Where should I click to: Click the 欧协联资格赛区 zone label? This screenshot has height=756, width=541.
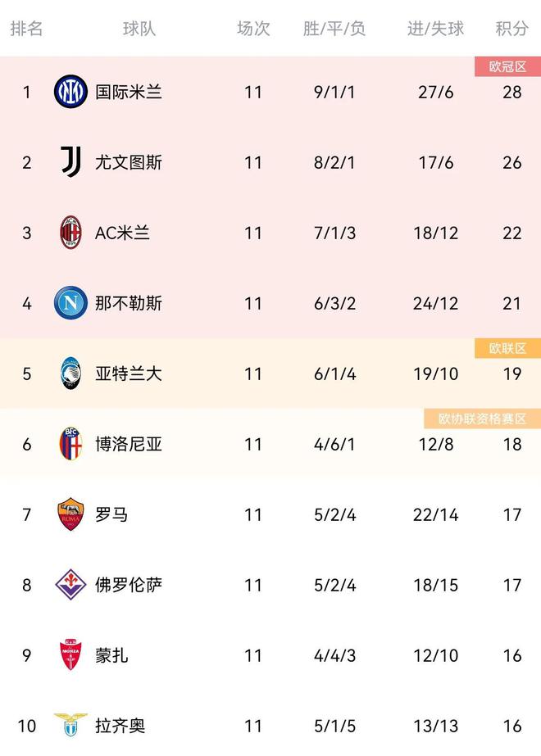tap(483, 419)
